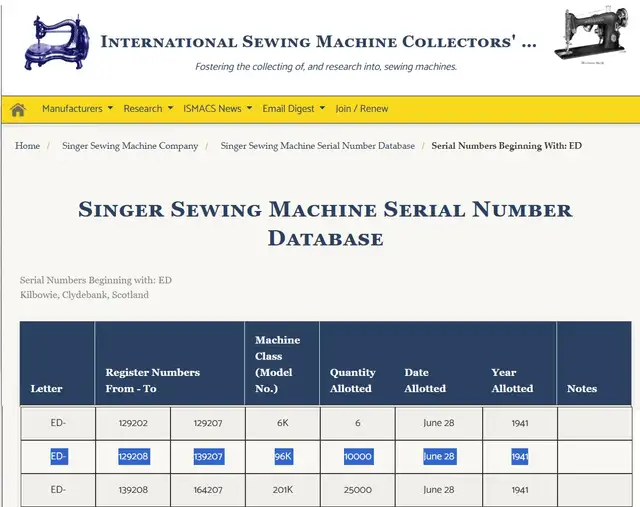Viewport: 640px width, 507px height.
Task: Click the 201K machine class cell
Action: pyautogui.click(x=283, y=490)
